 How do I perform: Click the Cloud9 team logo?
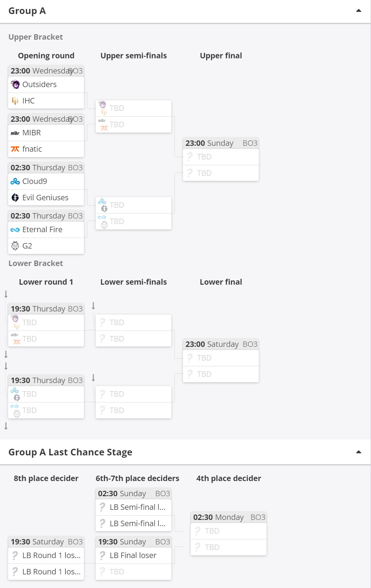[15, 181]
